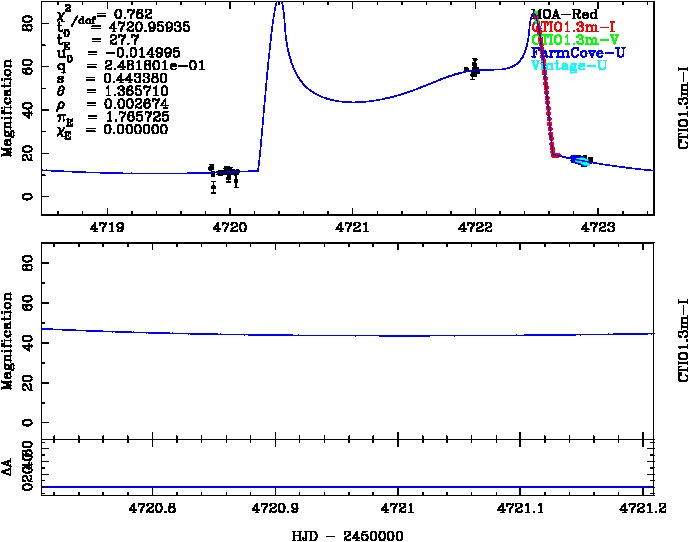Click the data point cluster near HJD 4722
The height and width of the screenshot is (542, 689).
coord(474,69)
